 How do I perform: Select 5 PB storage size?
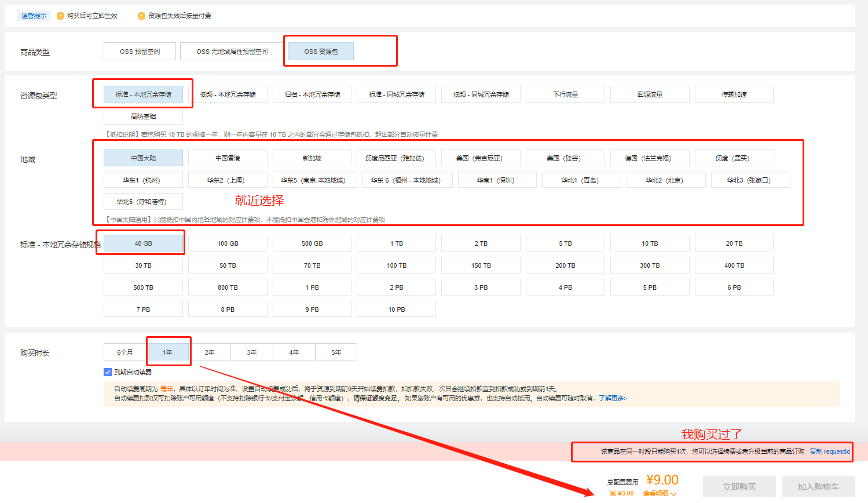(x=650, y=287)
